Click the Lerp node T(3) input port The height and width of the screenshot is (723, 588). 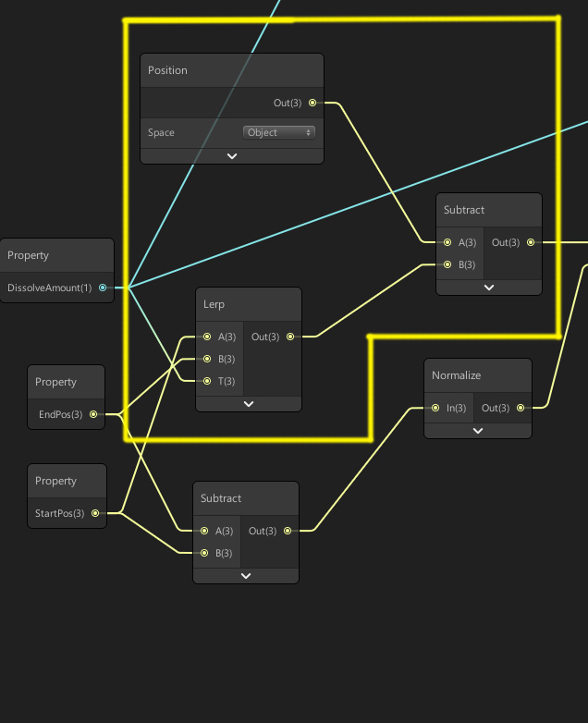pyautogui.click(x=206, y=381)
